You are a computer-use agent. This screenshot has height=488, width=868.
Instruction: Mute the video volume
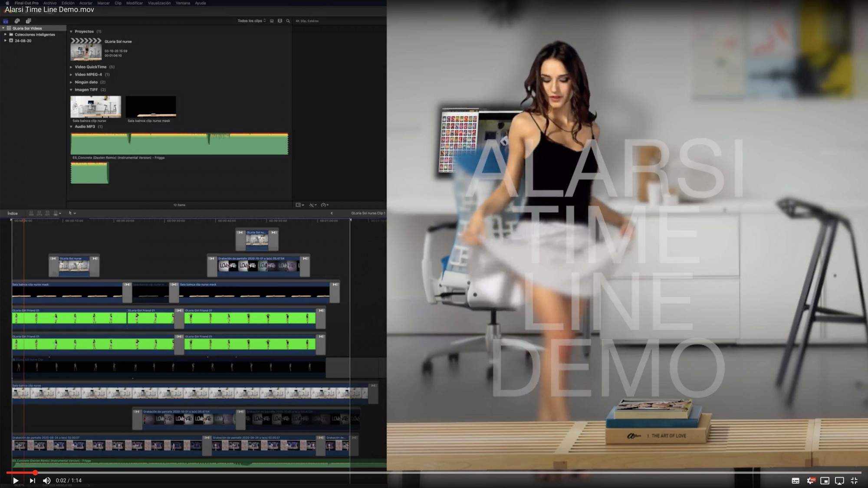(x=46, y=480)
